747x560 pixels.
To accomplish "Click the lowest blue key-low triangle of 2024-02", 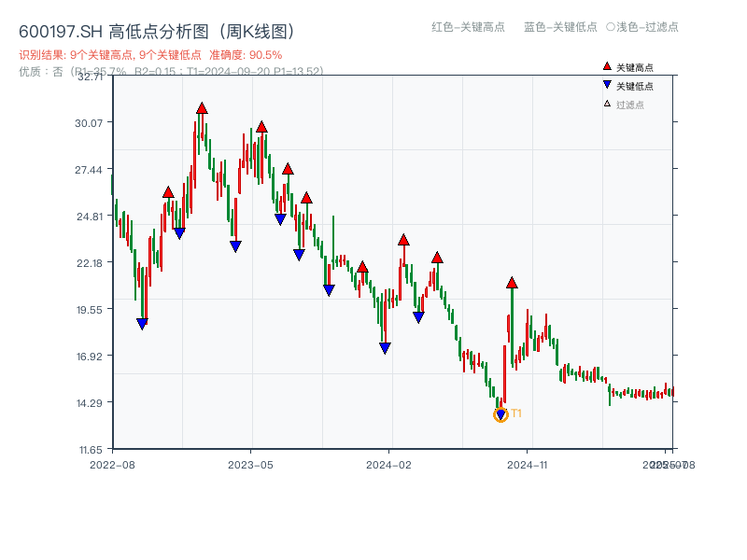I will [384, 347].
